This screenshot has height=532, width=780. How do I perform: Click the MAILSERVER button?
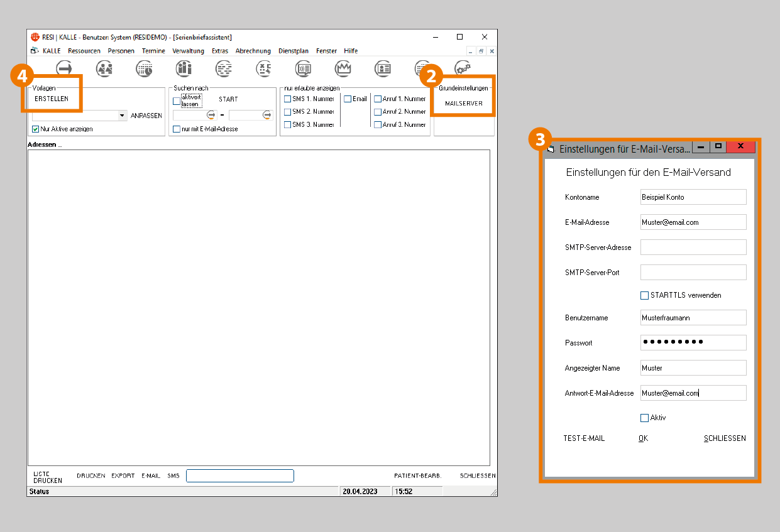tap(464, 103)
